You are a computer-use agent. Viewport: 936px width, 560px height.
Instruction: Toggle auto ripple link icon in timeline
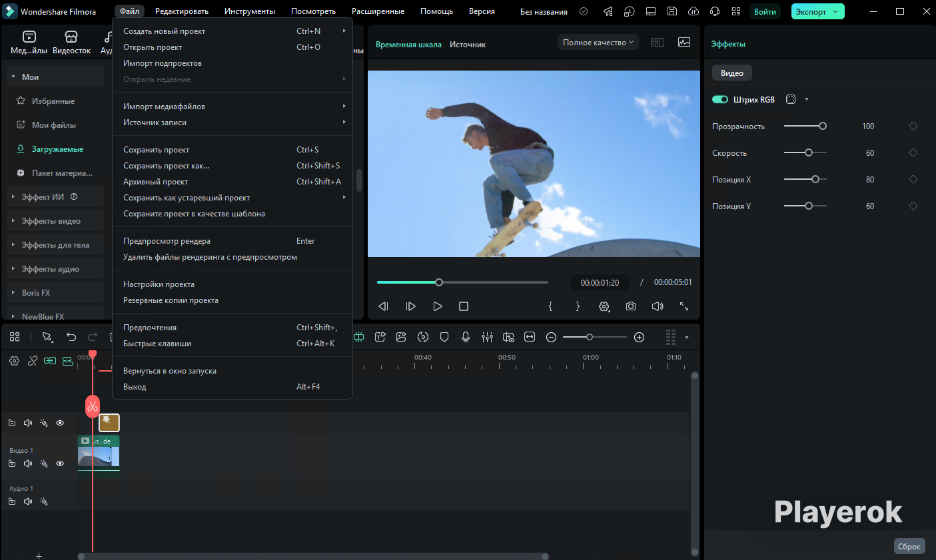50,361
